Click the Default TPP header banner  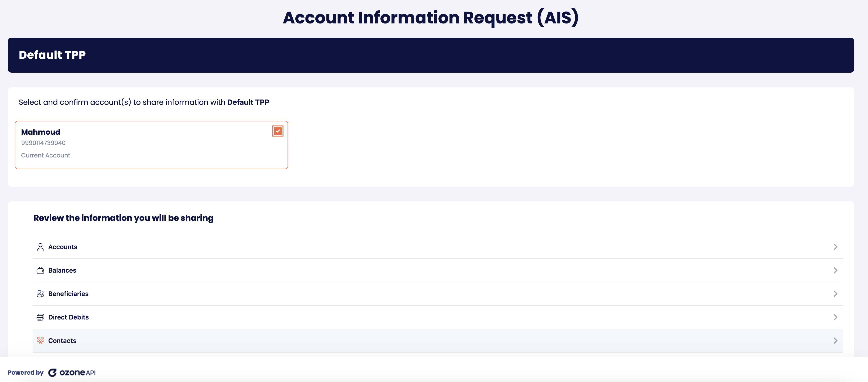(431, 55)
